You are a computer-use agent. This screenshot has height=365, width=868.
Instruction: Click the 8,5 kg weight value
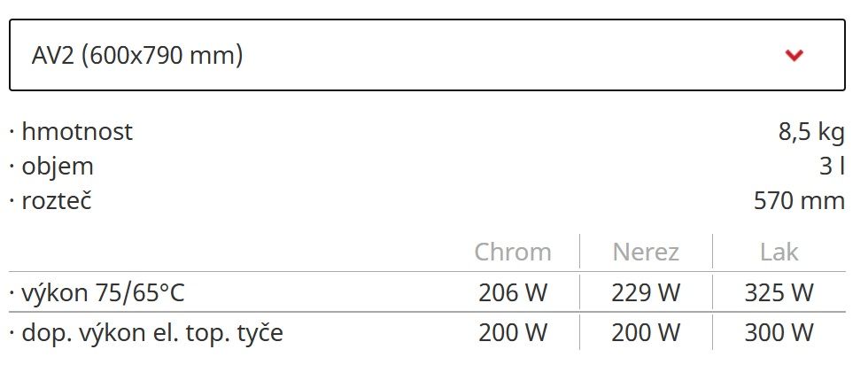(x=811, y=132)
